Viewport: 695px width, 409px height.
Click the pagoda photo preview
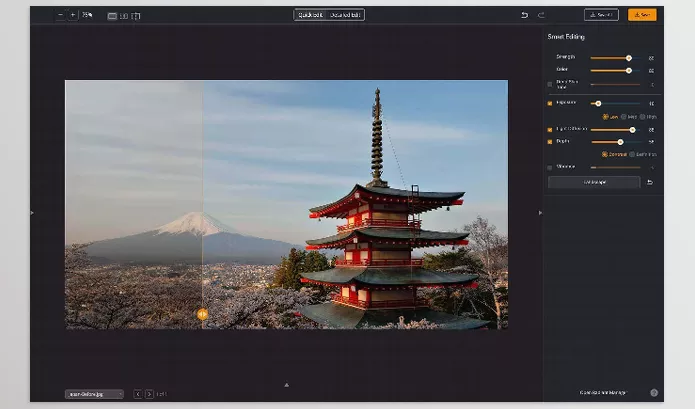click(x=286, y=204)
